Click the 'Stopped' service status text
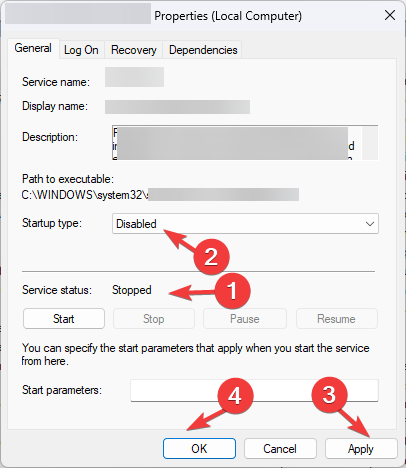The height and width of the screenshot is (468, 406). (x=132, y=290)
